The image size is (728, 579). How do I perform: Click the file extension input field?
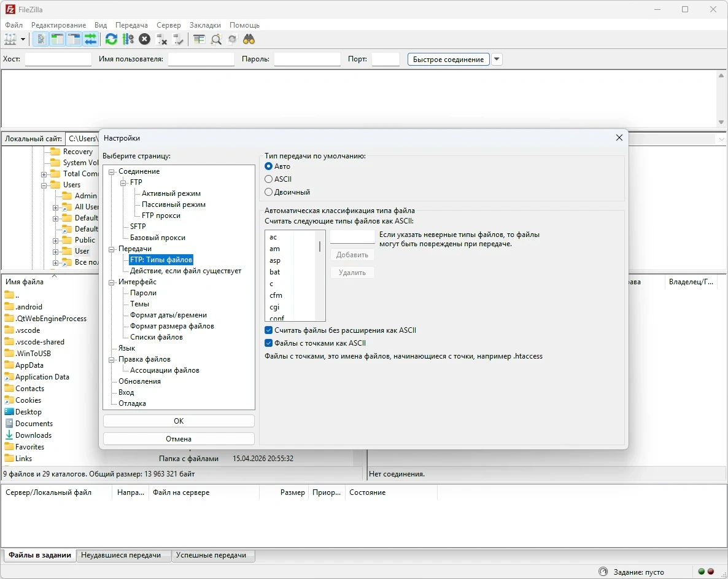352,237
